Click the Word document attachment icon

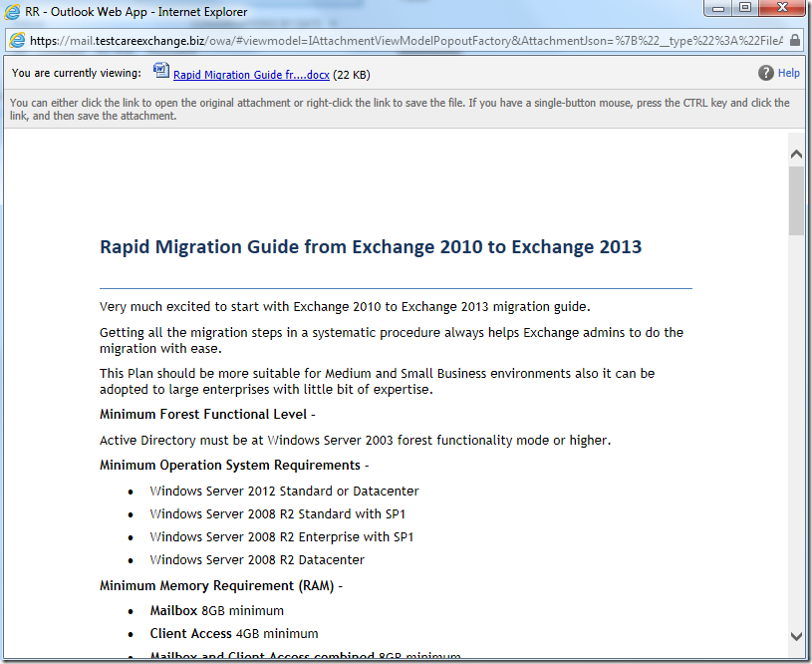[x=161, y=71]
